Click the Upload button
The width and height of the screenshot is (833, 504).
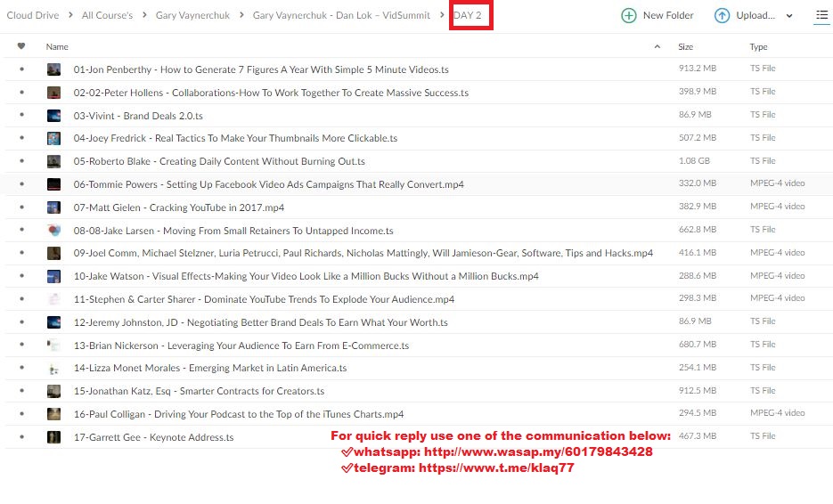745,15
